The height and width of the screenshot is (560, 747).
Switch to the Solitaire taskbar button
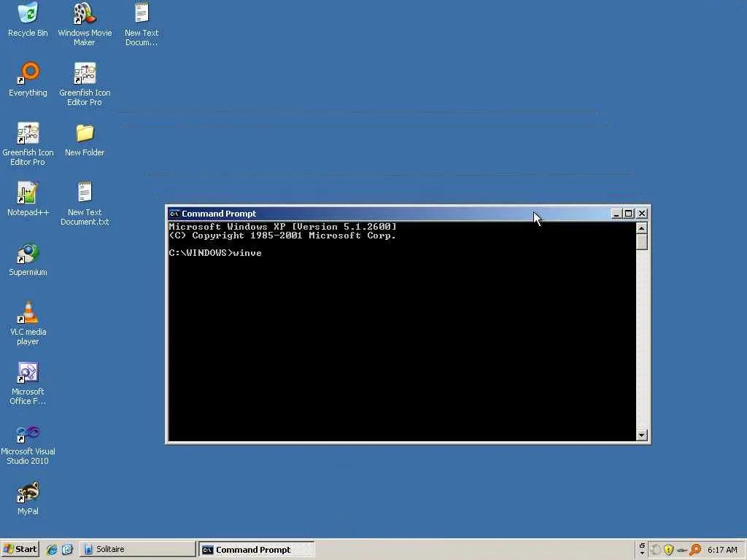[x=138, y=549]
